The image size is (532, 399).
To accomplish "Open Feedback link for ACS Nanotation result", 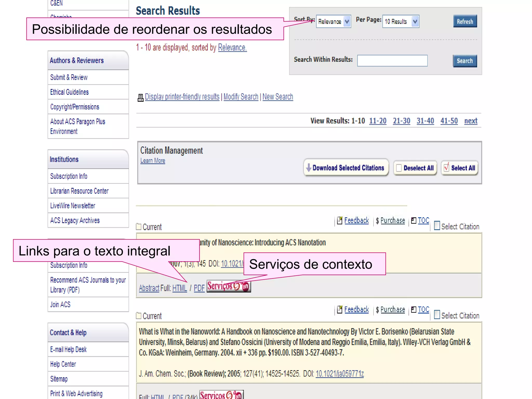I will tap(356, 221).
